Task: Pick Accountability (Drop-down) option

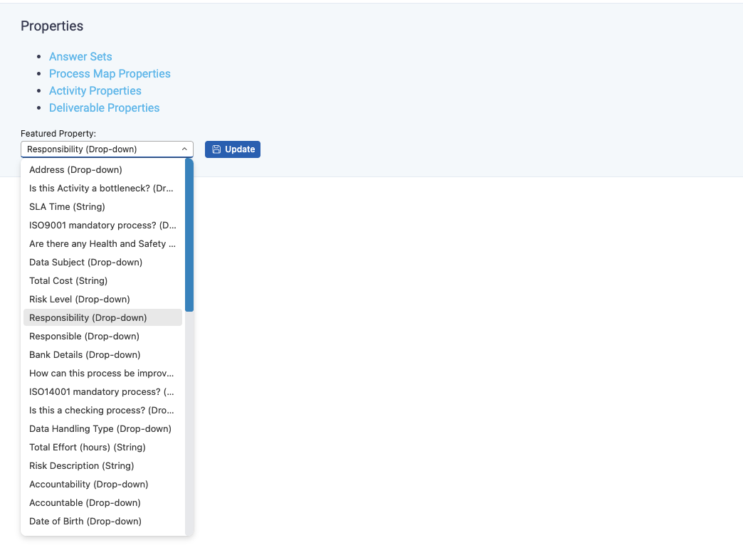Action: coord(102,484)
